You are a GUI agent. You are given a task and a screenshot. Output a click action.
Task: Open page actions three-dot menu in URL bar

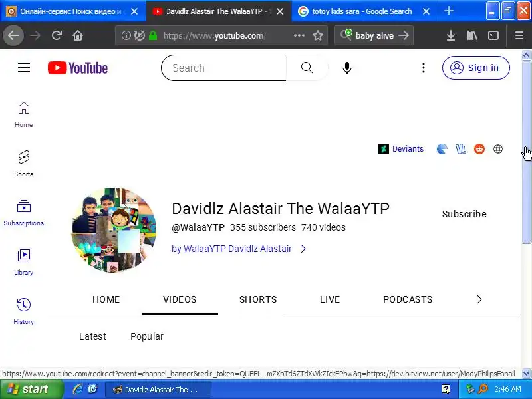click(299, 35)
